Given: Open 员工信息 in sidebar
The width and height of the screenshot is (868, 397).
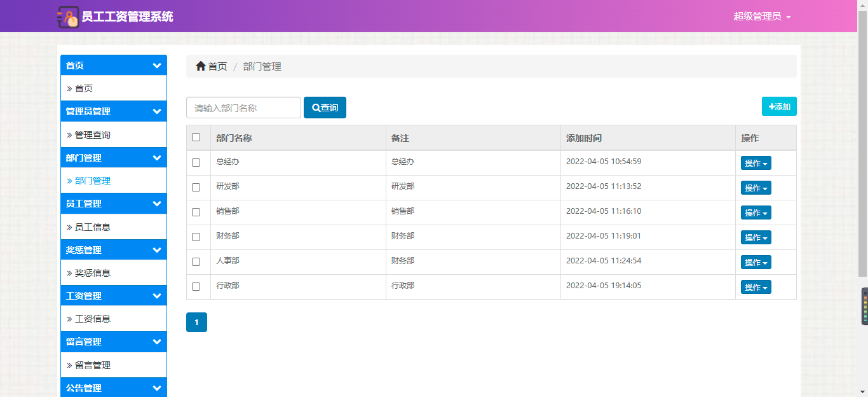Looking at the screenshot, I should 114,227.
